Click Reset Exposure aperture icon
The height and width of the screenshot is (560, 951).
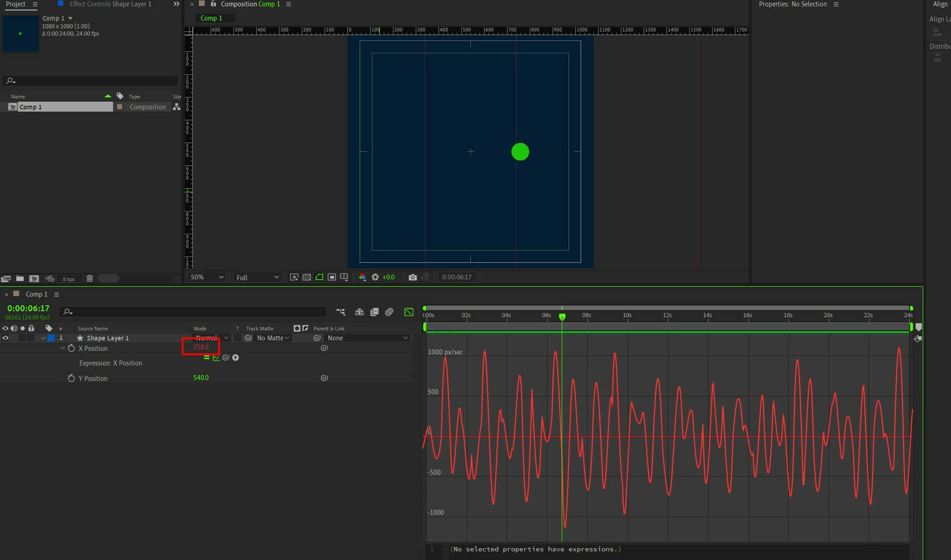pos(375,277)
